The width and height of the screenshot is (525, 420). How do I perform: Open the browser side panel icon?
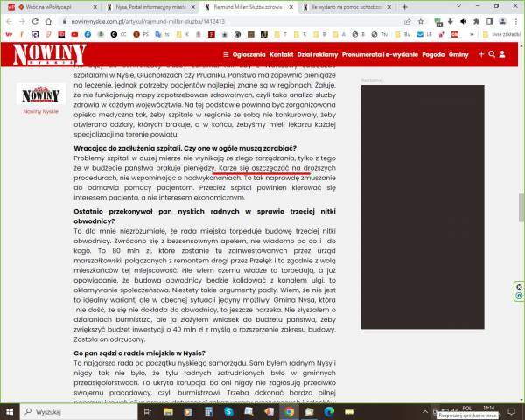[x=489, y=21]
